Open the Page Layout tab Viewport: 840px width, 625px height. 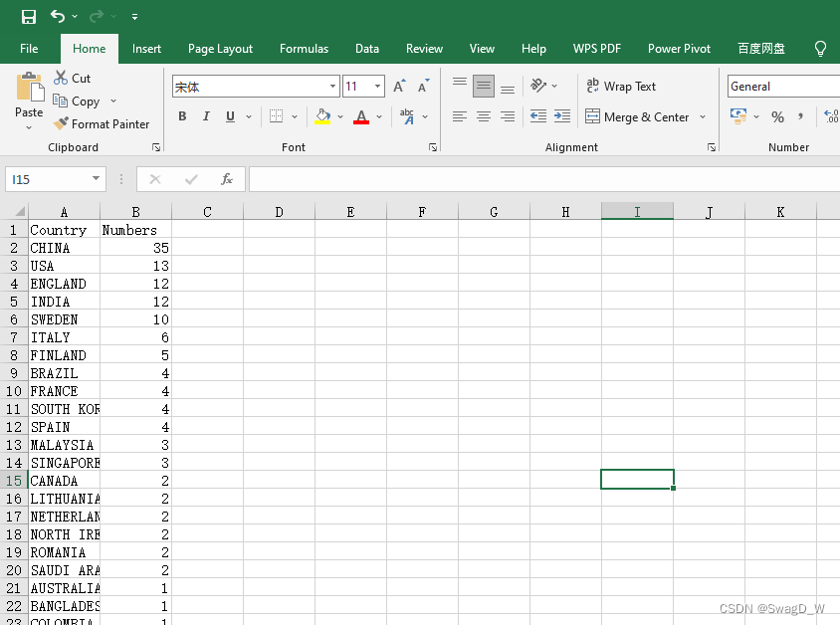click(x=220, y=49)
